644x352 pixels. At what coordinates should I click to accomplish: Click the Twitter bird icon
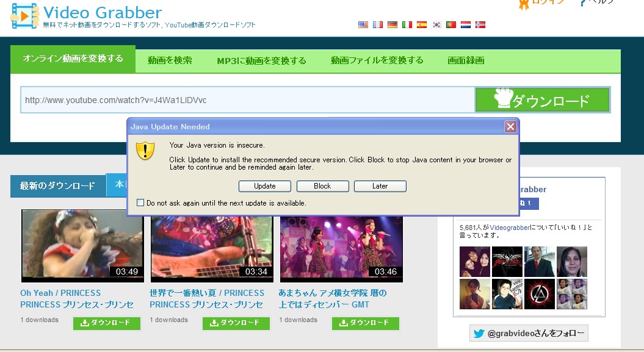pyautogui.click(x=479, y=334)
